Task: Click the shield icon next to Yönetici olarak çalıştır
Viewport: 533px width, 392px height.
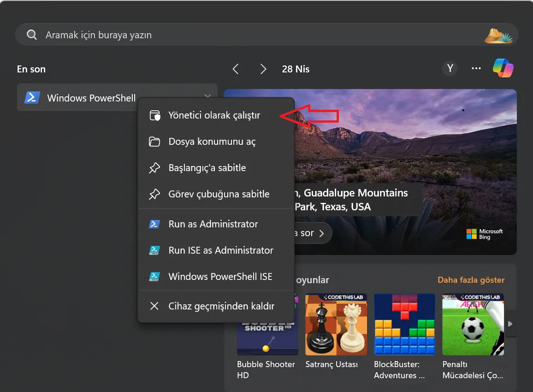Action: 154,116
